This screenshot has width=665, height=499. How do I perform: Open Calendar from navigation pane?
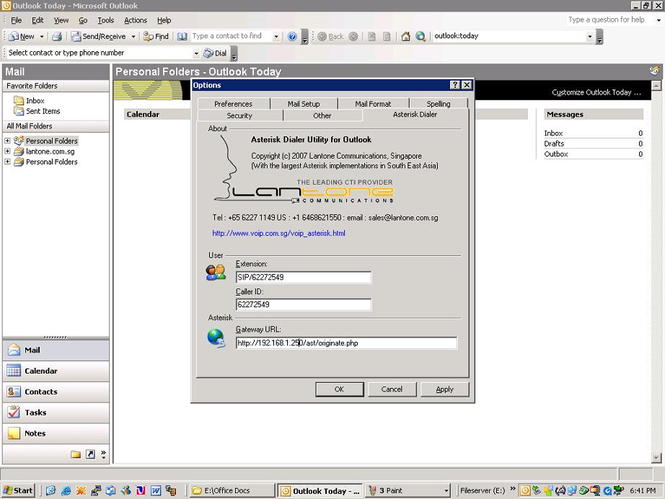point(56,371)
